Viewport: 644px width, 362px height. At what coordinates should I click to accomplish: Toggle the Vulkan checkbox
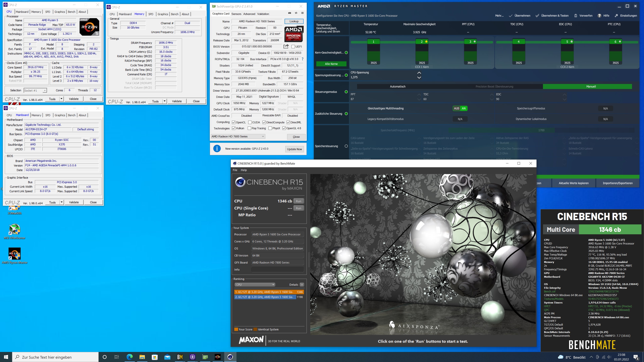point(233,128)
